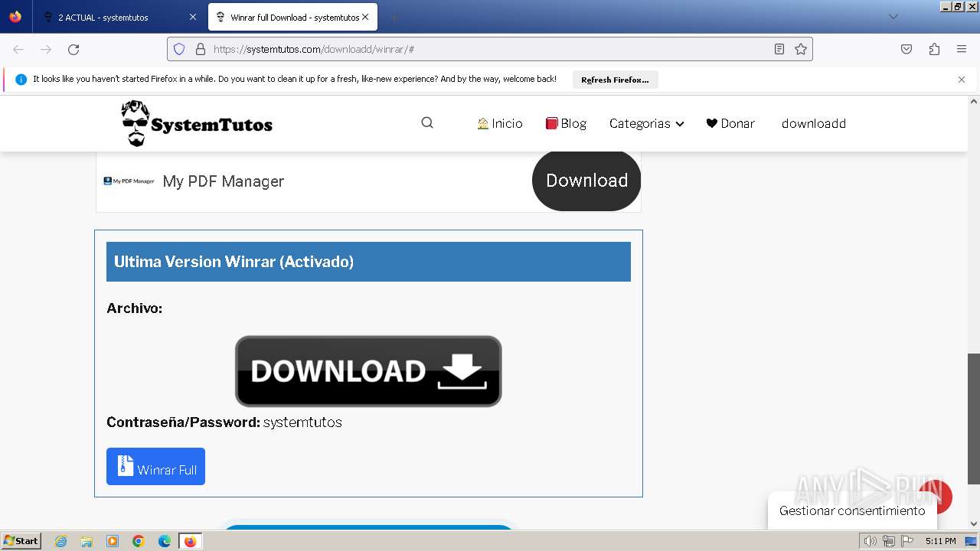Image resolution: width=980 pixels, height=551 pixels.
Task: Save page to Pocket
Action: point(906,49)
